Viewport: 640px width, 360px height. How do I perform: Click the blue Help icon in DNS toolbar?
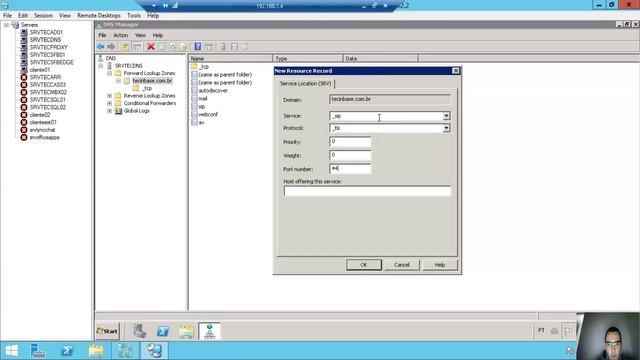(x=198, y=47)
